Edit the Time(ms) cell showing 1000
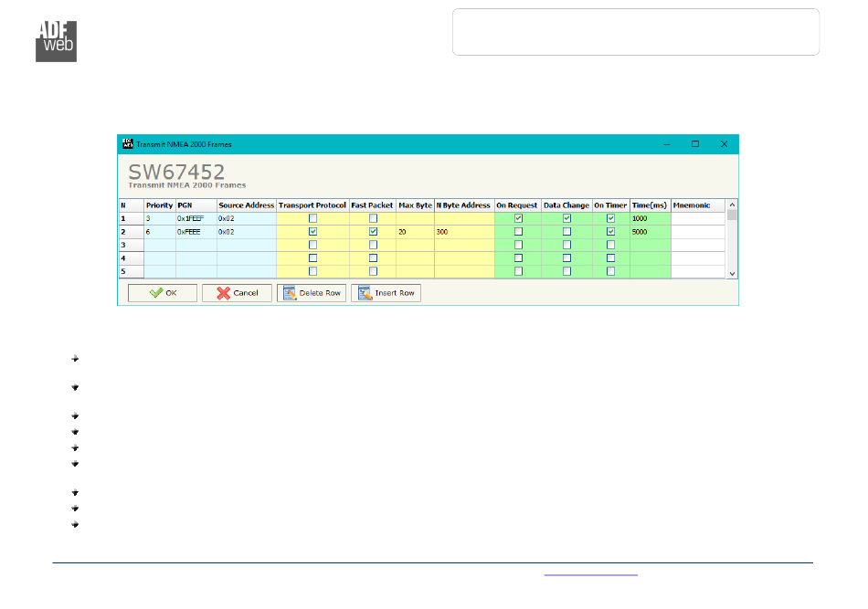Viewport: 868px width, 609px height. (x=650, y=219)
